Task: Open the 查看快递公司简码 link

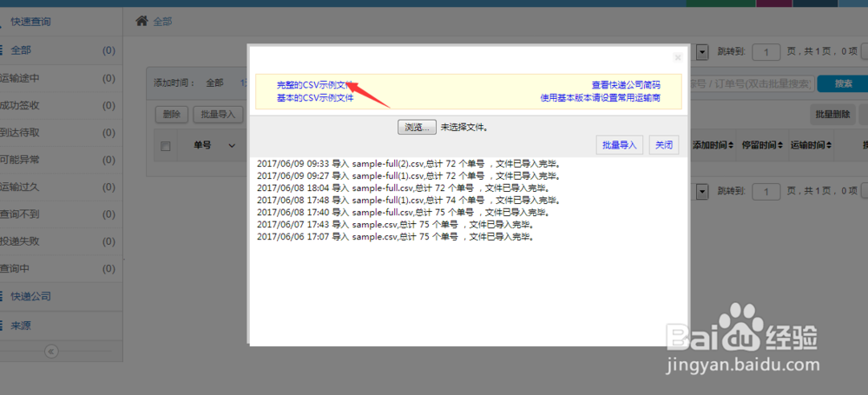Action: [626, 85]
